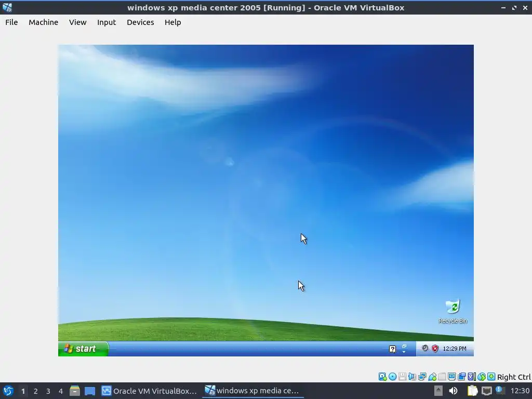Open the View menu
Viewport: 532px width, 399px height.
(78, 22)
